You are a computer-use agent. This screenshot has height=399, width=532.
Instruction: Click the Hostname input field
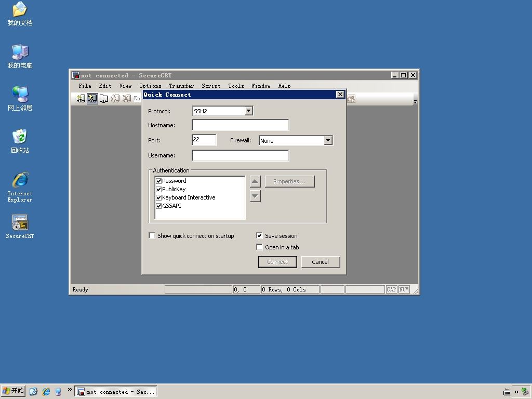pos(241,125)
